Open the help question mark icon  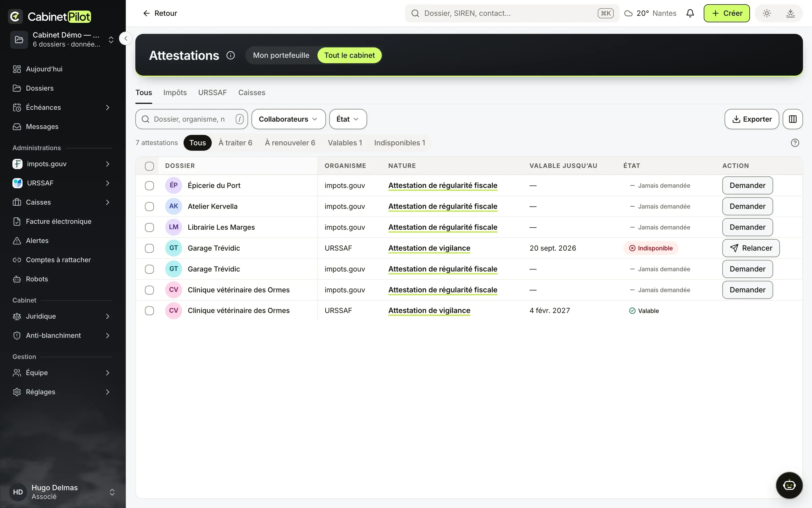point(795,143)
